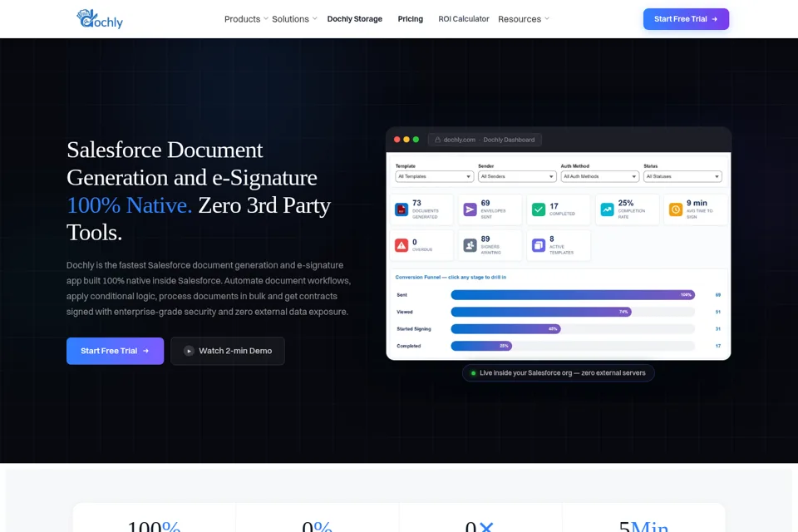Expand the Solutions menu
The image size is (798, 532).
[294, 19]
